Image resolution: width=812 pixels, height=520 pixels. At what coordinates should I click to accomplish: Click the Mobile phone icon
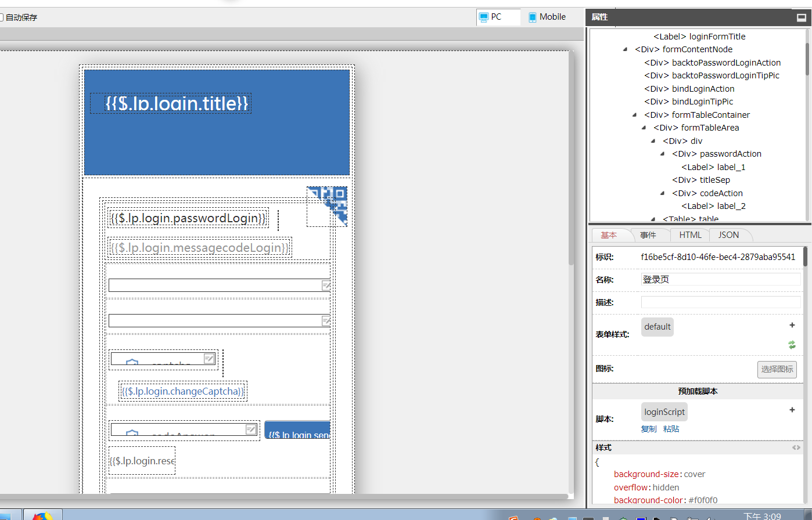click(x=533, y=17)
